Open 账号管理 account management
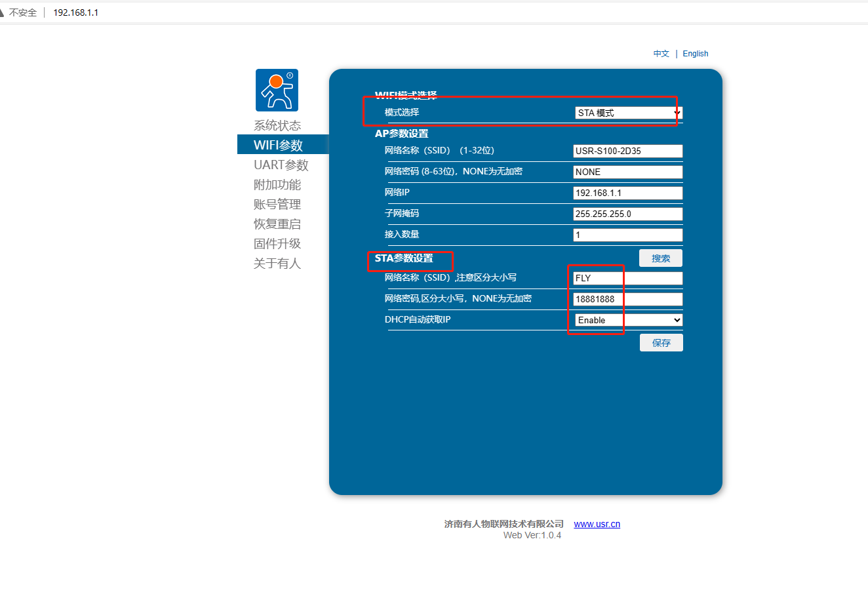 (x=277, y=204)
